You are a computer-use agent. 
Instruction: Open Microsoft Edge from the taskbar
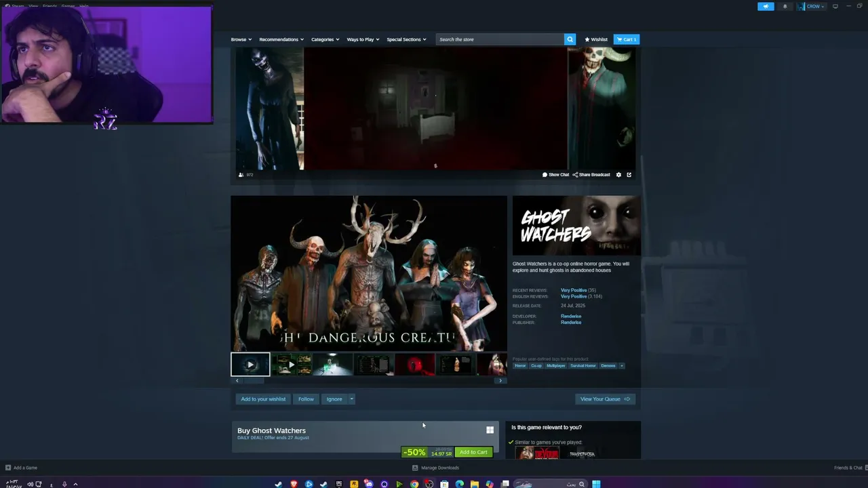[459, 484]
